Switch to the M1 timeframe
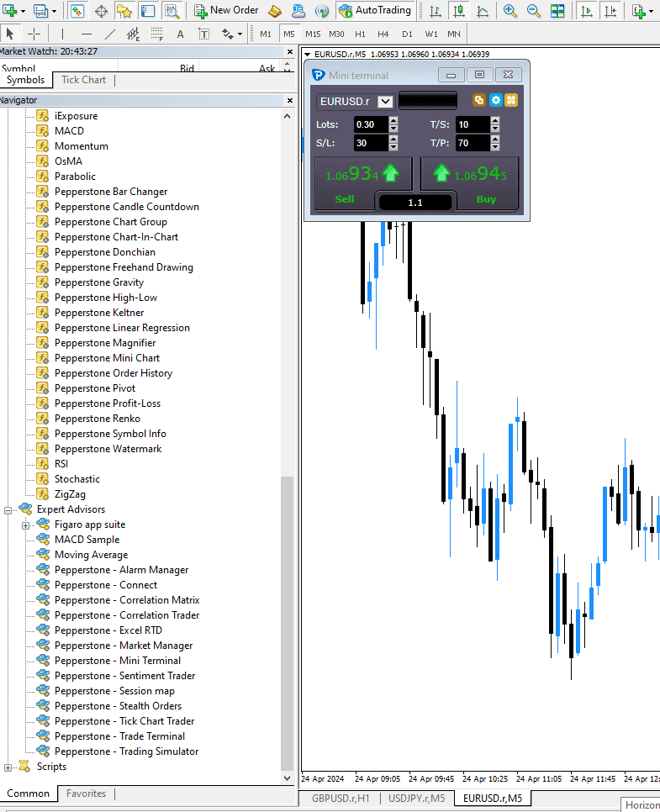The width and height of the screenshot is (660, 812). pyautogui.click(x=266, y=34)
